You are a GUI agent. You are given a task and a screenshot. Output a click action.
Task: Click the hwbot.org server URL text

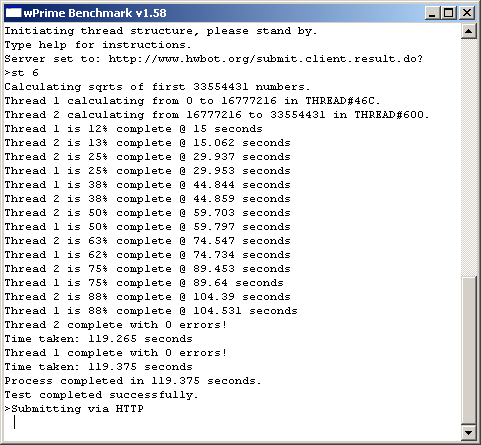(265, 59)
